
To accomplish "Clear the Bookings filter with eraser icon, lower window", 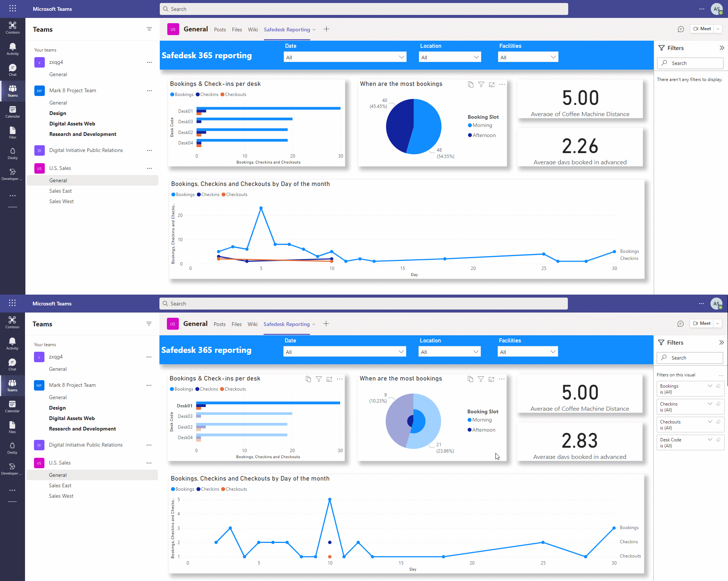I will [x=718, y=386].
